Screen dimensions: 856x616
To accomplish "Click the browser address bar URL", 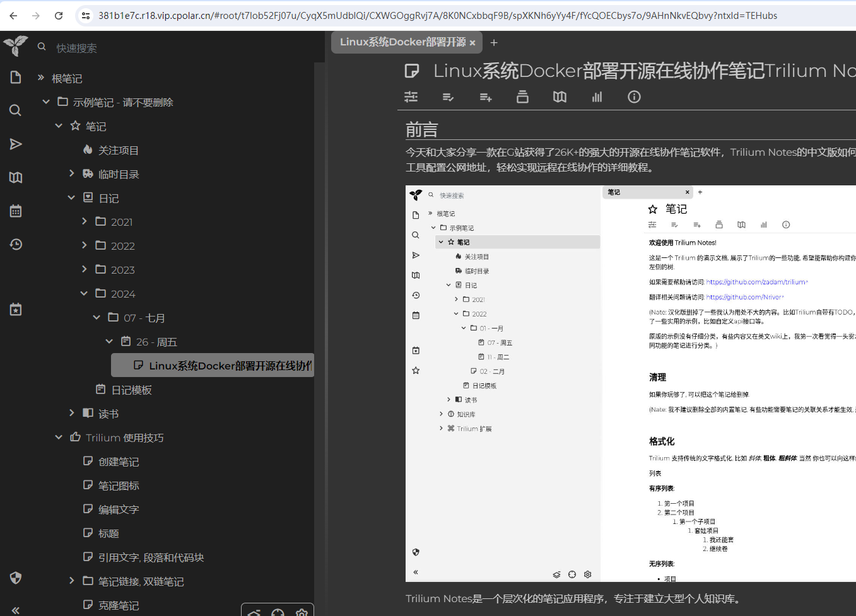I will (438, 16).
